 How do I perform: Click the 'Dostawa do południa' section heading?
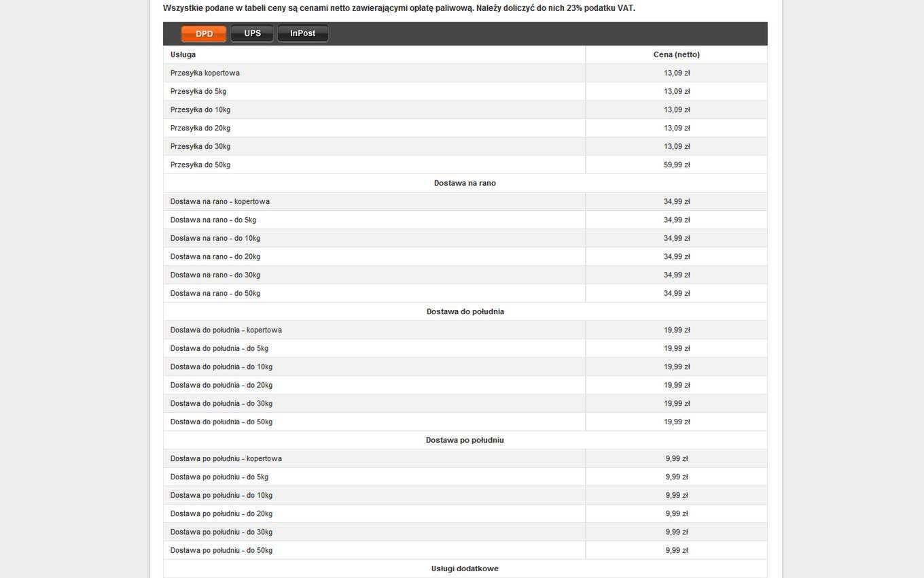(x=465, y=311)
